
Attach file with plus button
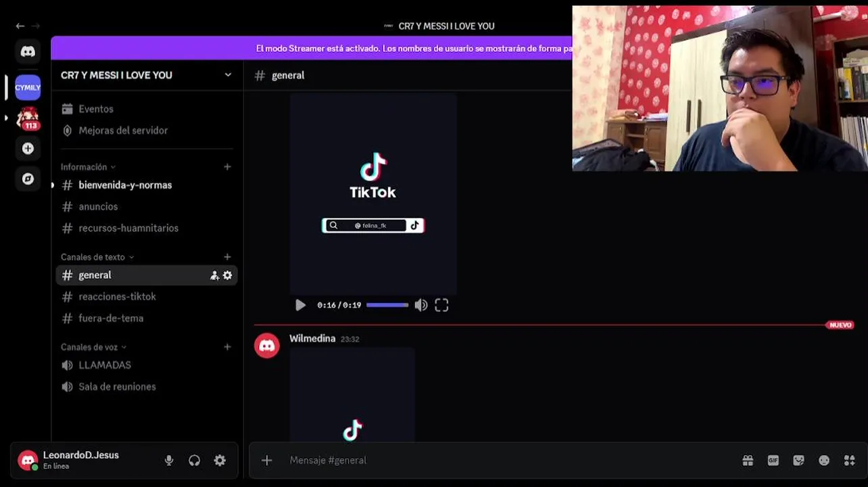point(267,461)
